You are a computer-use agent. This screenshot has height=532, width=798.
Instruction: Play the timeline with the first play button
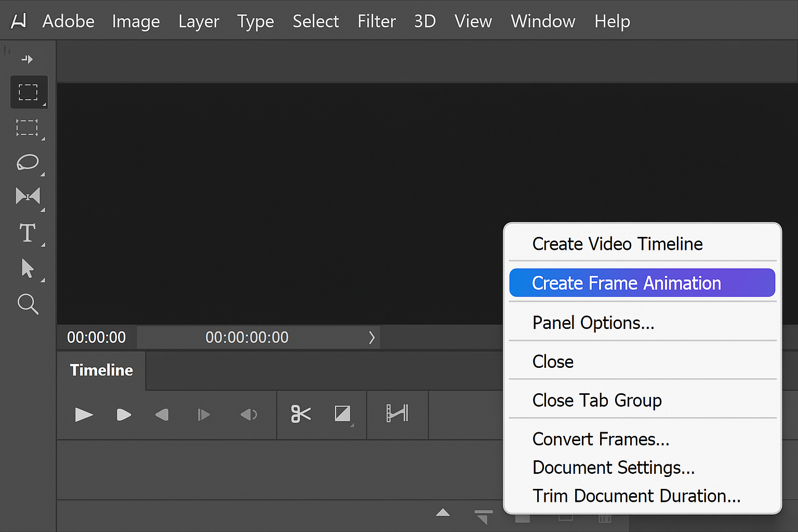[x=84, y=415]
